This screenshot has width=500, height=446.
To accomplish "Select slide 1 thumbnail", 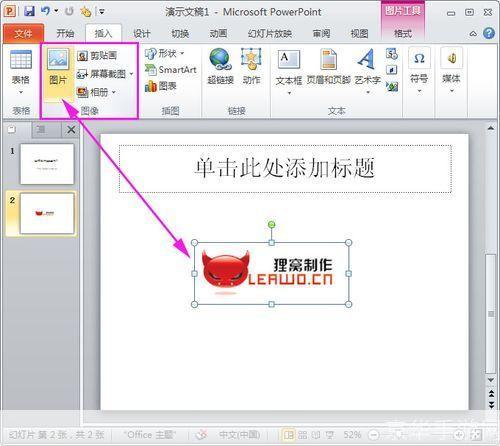I will [x=47, y=164].
